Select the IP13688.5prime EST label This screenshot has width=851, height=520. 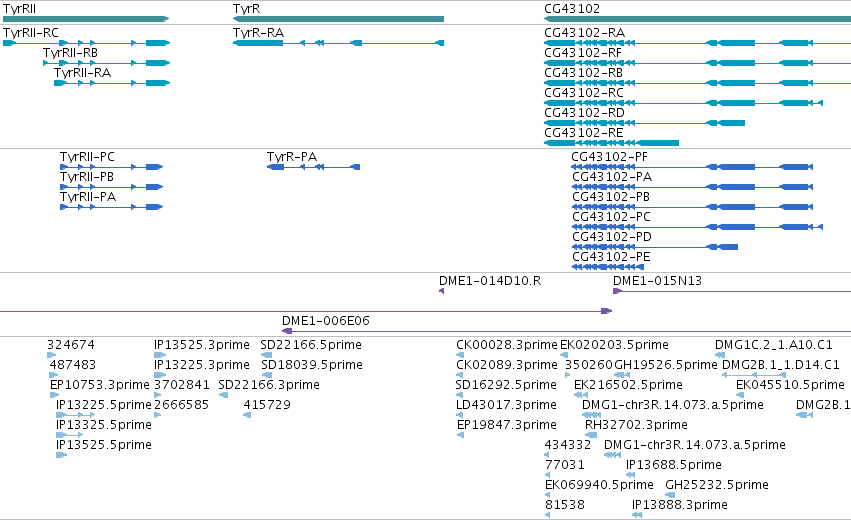(x=674, y=465)
